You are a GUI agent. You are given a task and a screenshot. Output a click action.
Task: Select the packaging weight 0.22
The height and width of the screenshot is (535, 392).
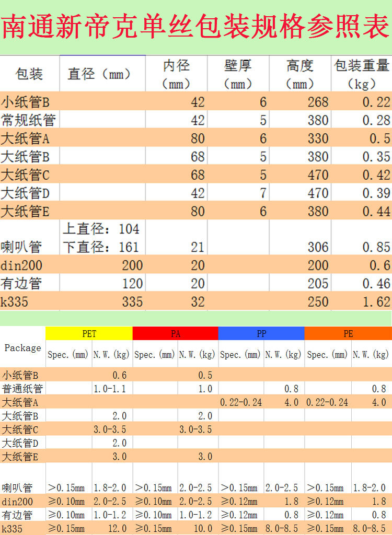point(376,102)
